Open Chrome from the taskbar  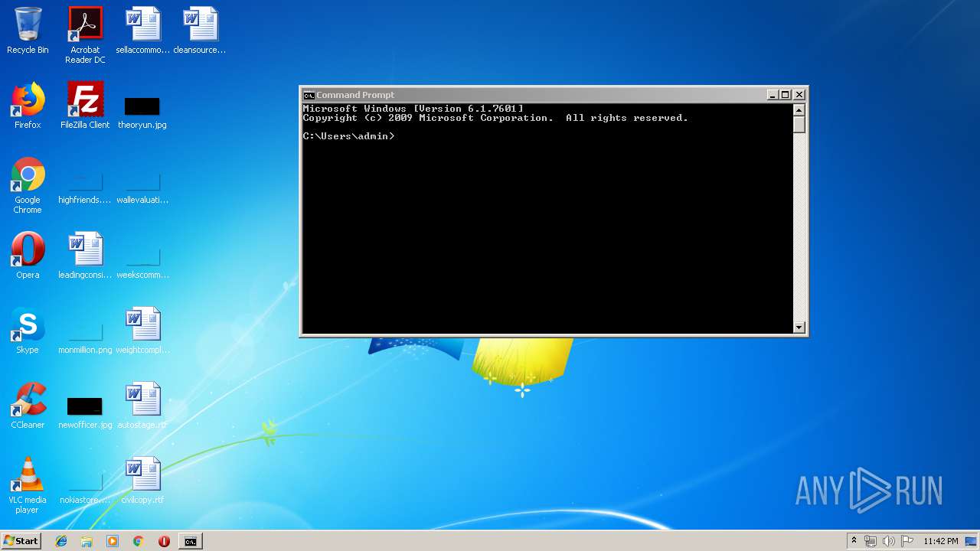(138, 541)
